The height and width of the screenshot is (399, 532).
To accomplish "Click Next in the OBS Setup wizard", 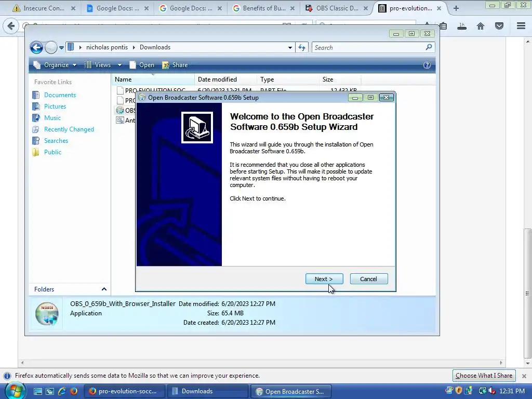I will [x=324, y=279].
